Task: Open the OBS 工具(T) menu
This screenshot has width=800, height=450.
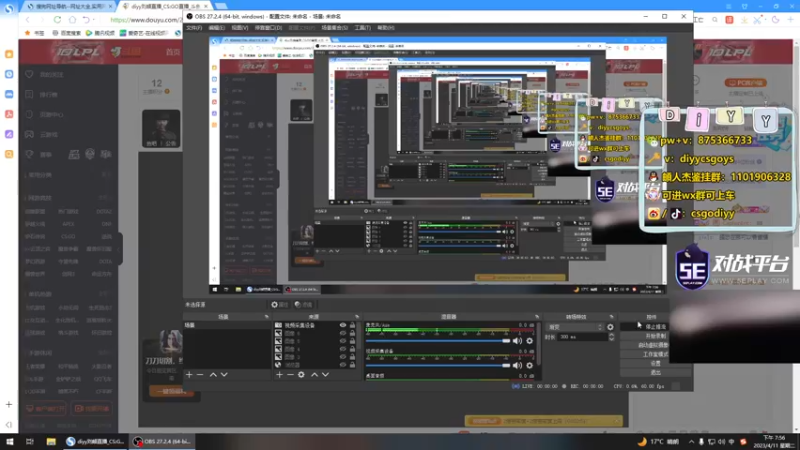Action: (362, 28)
